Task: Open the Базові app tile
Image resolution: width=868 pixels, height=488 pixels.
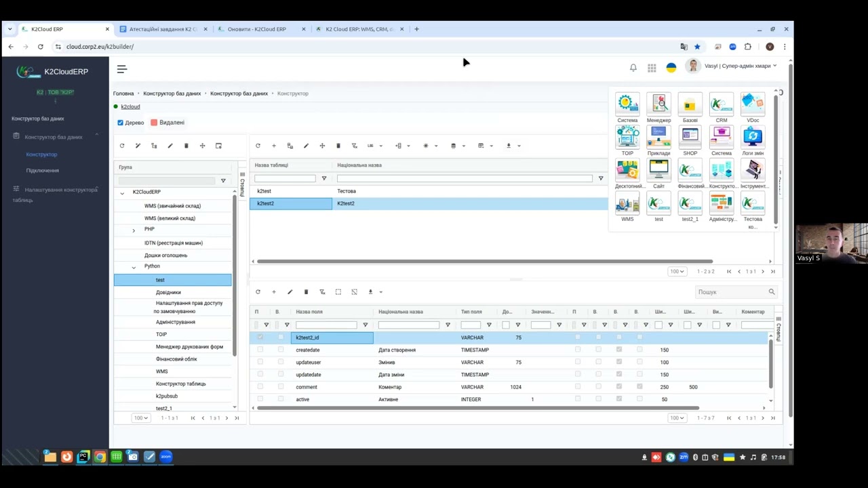Action: (690, 108)
